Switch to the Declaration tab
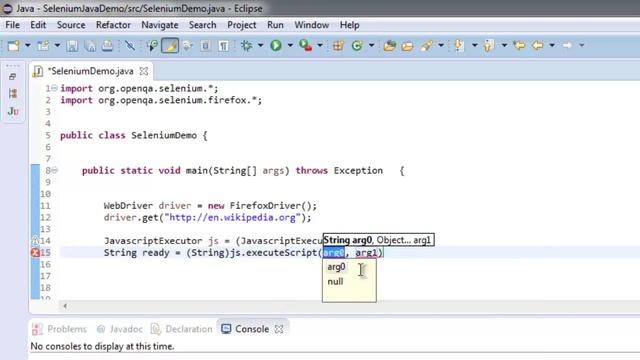This screenshot has width=640, height=360. click(182, 329)
